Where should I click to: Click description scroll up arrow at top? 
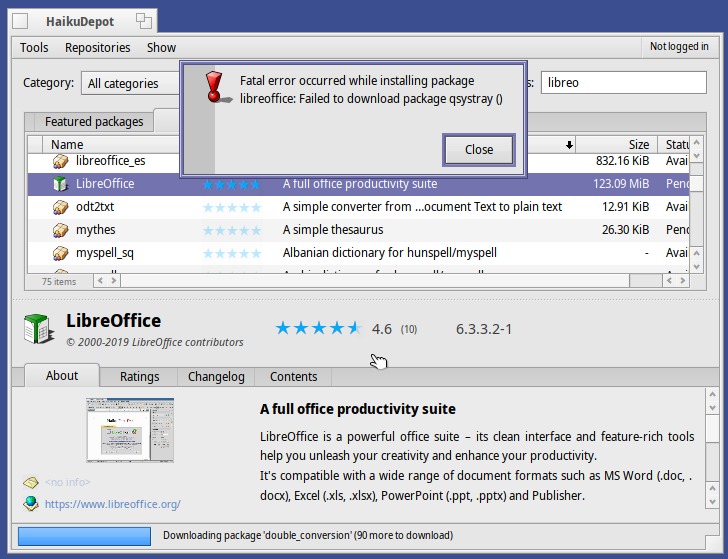(713, 395)
